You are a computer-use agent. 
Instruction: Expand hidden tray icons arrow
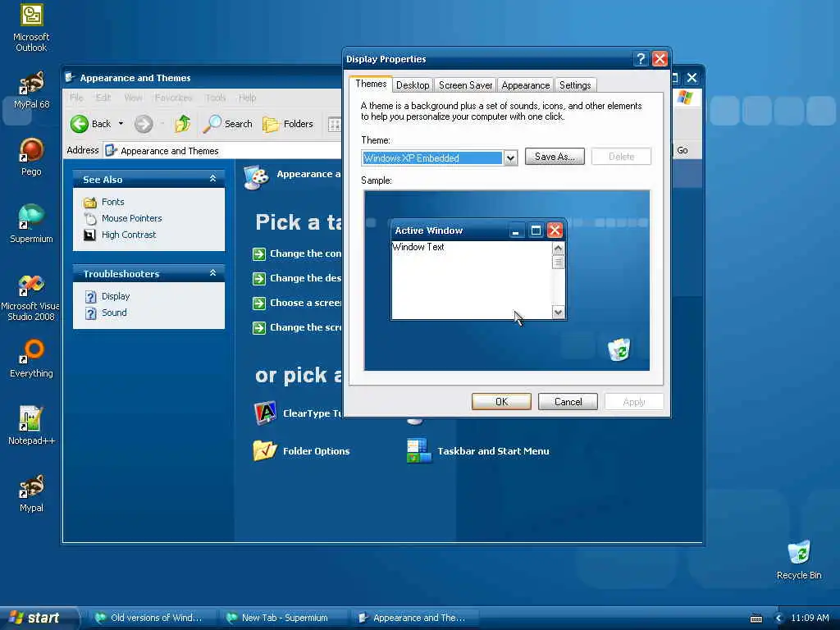[779, 619]
